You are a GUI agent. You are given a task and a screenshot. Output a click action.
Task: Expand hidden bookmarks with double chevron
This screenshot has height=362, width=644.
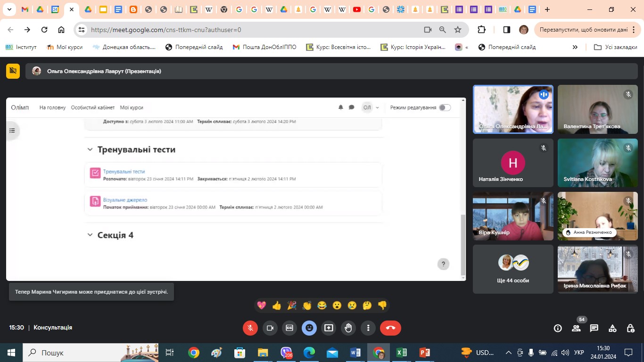[575, 47]
